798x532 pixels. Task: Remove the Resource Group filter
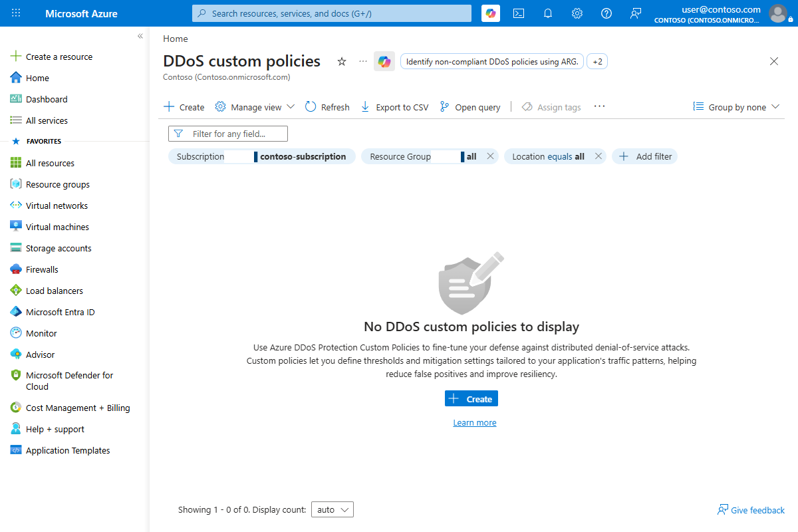coord(490,156)
